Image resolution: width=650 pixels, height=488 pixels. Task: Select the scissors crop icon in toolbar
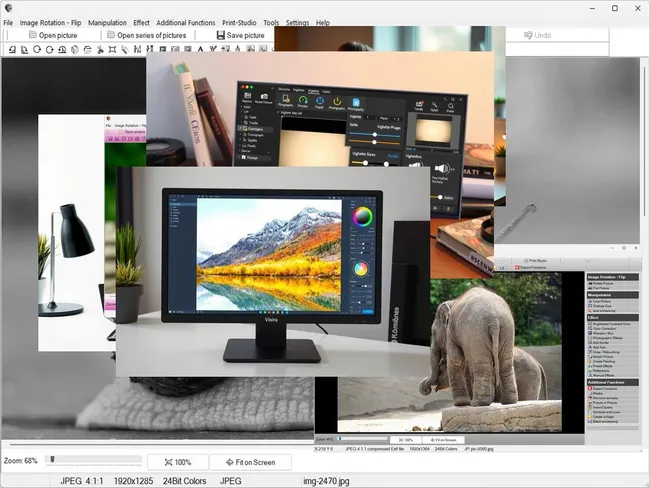click(x=100, y=50)
